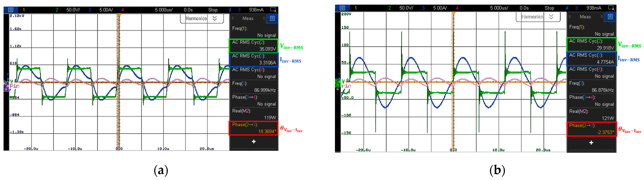Image resolution: width=644 pixels, height=180 pixels.
Task: Click the zoom box selection icon in screenshot (b)
Action: point(611,8)
